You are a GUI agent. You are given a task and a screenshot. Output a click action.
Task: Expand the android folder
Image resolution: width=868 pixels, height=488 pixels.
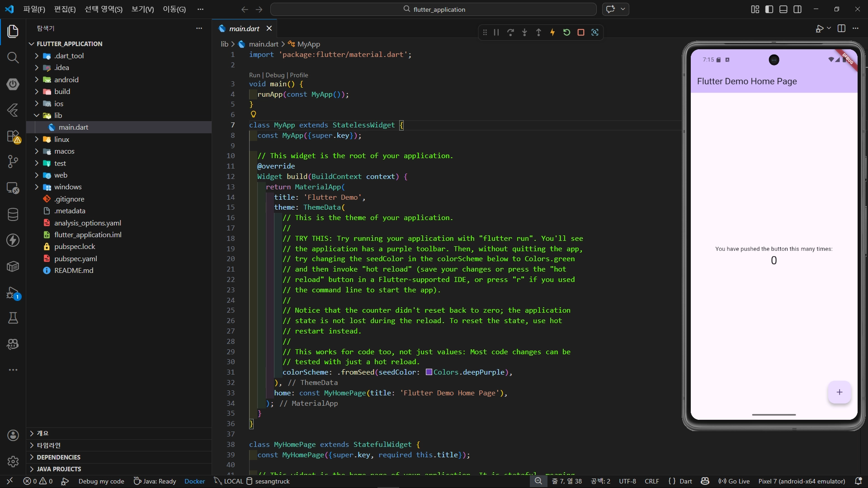pos(66,80)
